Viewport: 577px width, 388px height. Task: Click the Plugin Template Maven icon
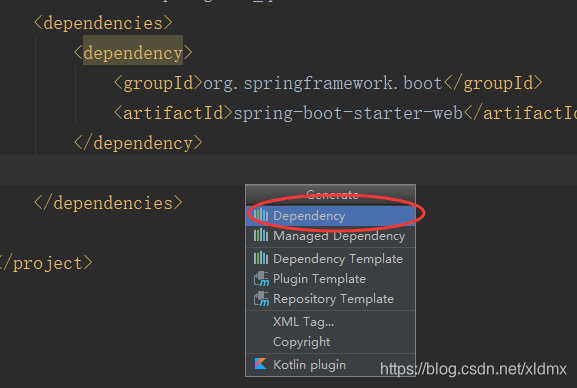pos(261,279)
